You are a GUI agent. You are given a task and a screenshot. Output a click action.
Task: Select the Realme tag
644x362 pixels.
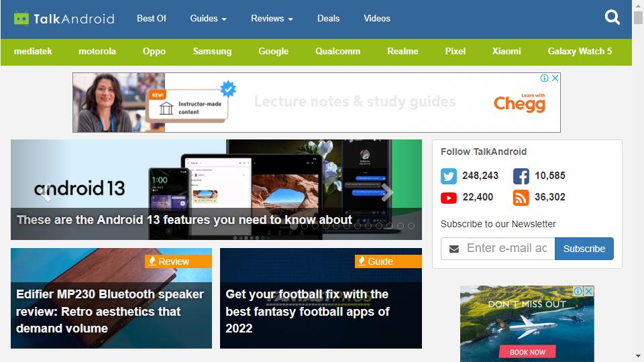click(x=402, y=52)
